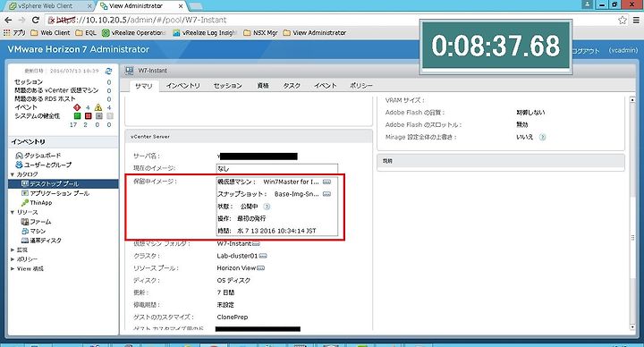Switch to Inventory (インベントリ) tab
Viewport: 644px width, 347px height.
[x=182, y=86]
